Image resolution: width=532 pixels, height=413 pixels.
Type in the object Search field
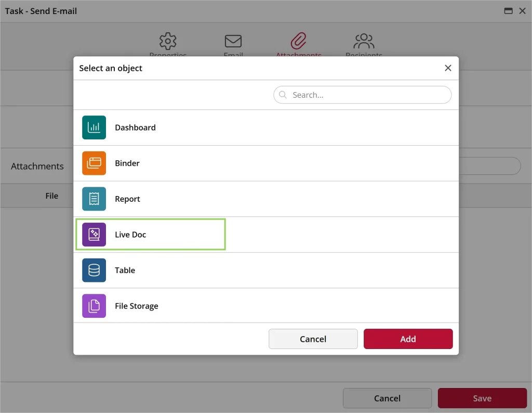[369, 95]
